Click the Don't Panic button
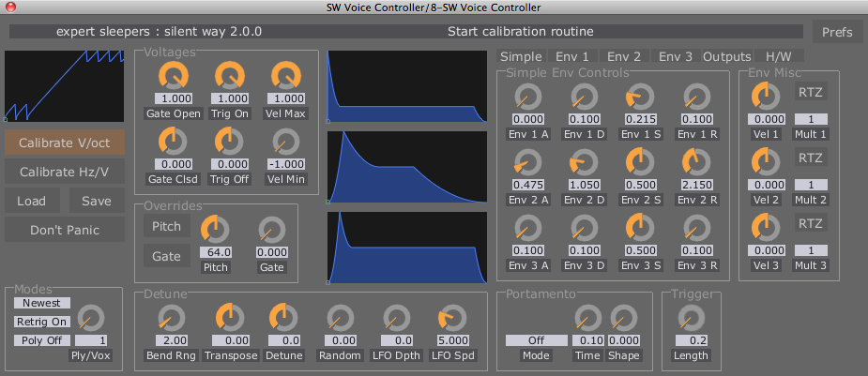The width and height of the screenshot is (868, 376). (64, 230)
